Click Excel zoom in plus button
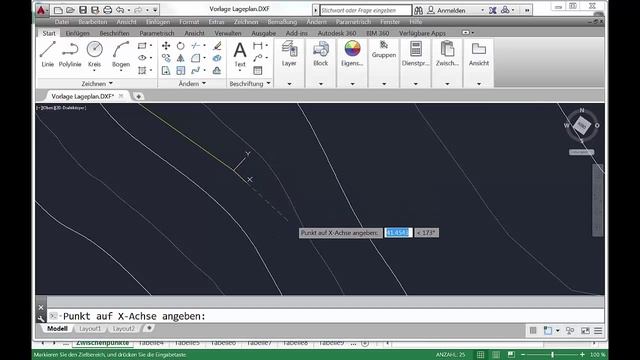Screen dimensions: 640x360 [x=582, y=355]
